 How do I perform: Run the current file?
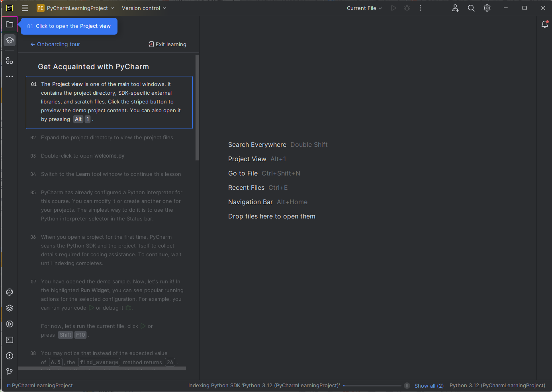[x=393, y=8]
